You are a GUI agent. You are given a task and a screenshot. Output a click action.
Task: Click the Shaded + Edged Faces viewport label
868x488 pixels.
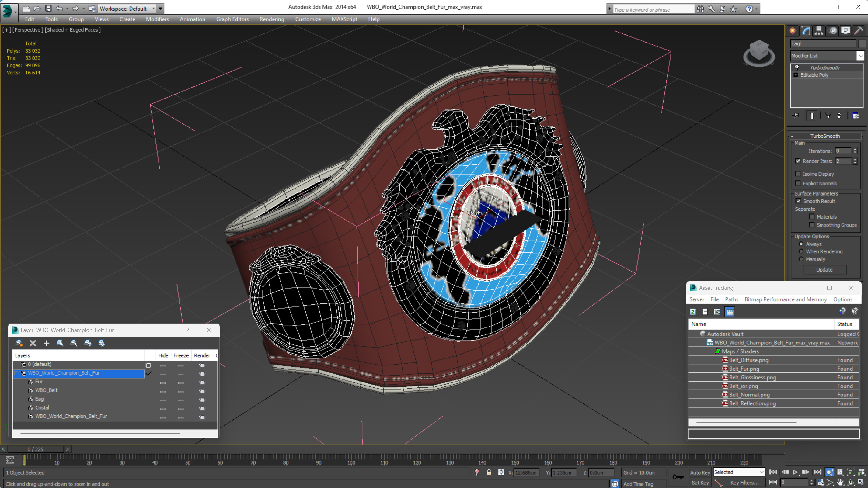pos(73,29)
